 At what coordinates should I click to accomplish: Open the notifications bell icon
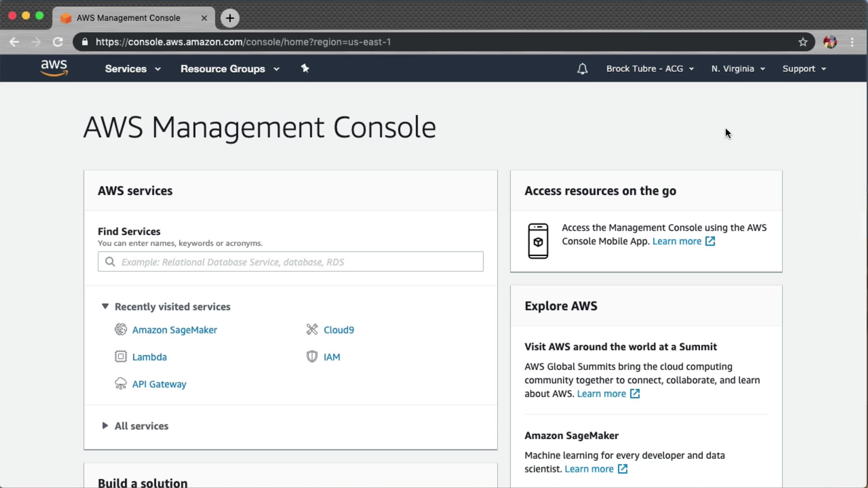point(582,69)
